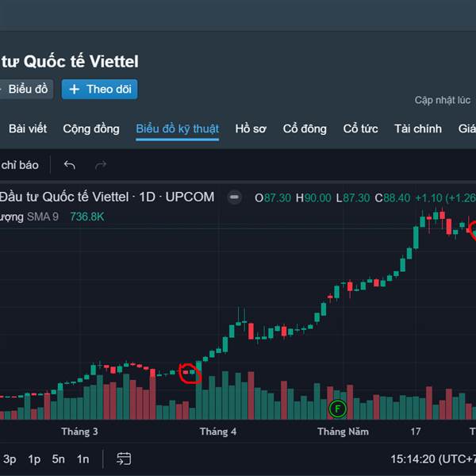This screenshot has height=476, width=476.
Task: Open the Cổ tức tab
Action: tap(361, 129)
